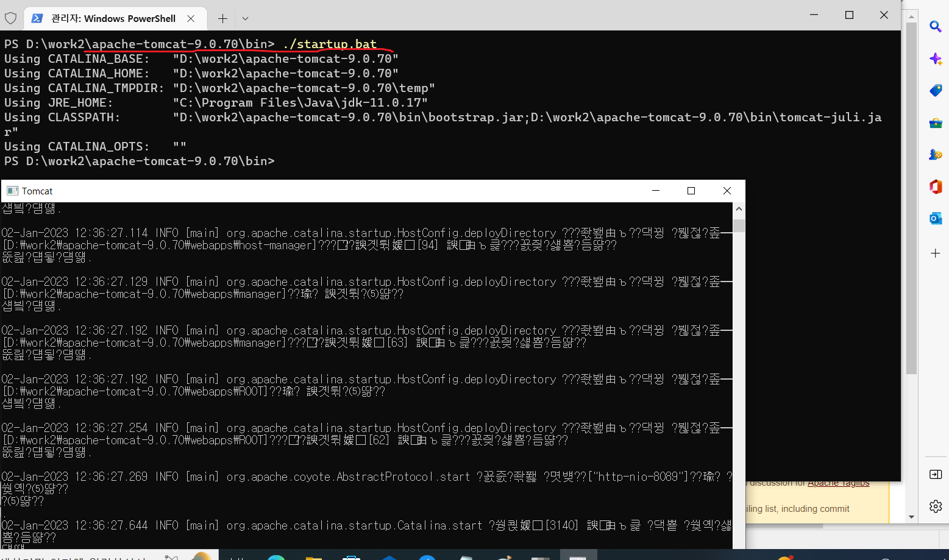Screen dimensions: 949x560
Task: Open Shopping tag icon in Edge sidebar
Action: coord(936,90)
